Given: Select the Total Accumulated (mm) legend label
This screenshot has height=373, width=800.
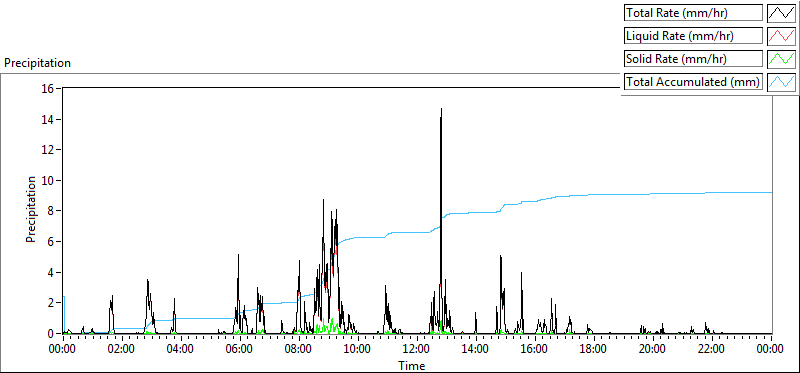Looking at the screenshot, I should click(x=693, y=82).
